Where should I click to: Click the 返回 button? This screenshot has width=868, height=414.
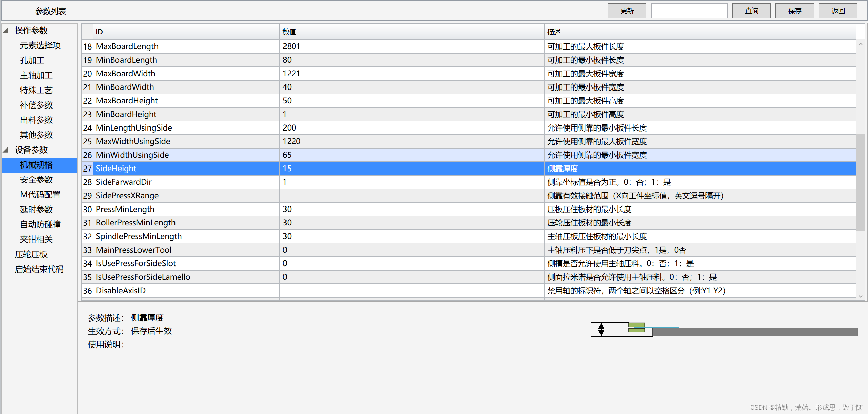pos(838,11)
